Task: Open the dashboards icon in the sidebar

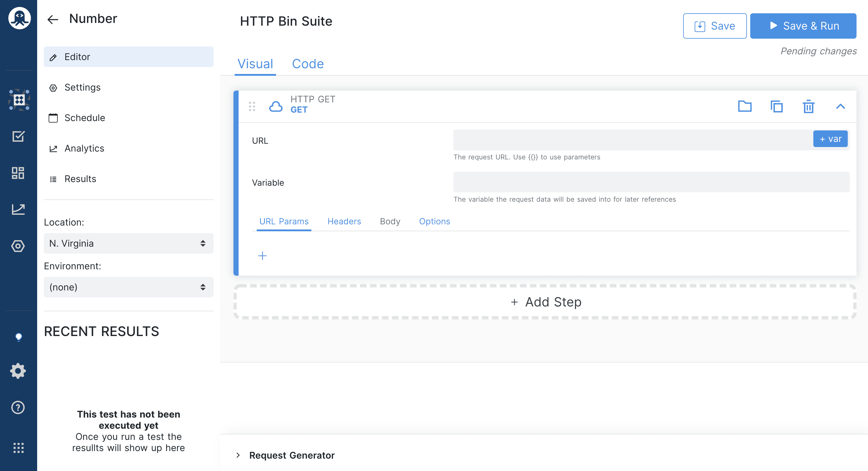Action: tap(18, 173)
